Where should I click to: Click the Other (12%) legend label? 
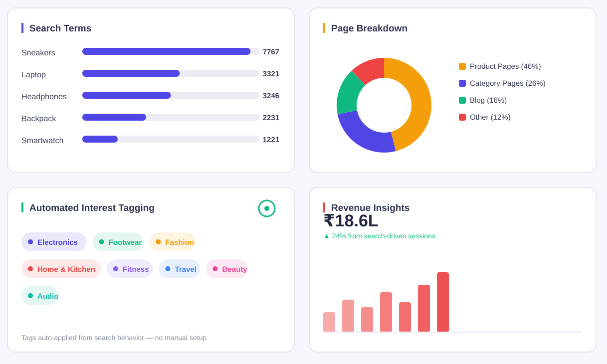[x=490, y=117]
